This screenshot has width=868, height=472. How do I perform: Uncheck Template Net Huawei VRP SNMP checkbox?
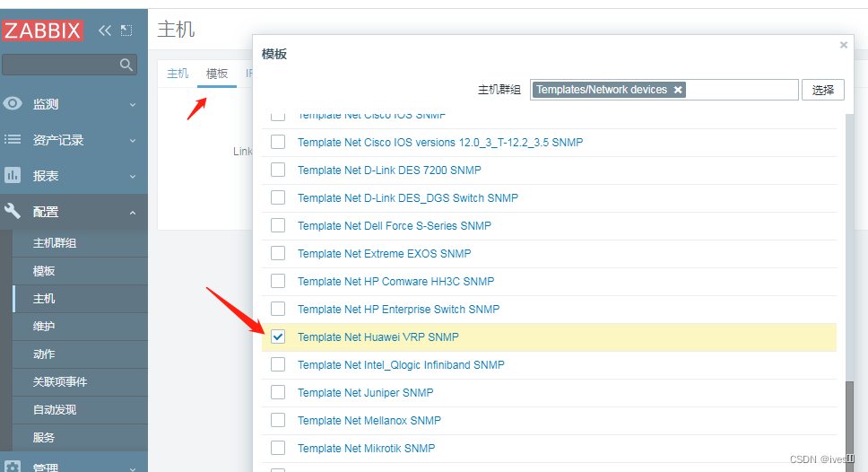[x=278, y=337]
